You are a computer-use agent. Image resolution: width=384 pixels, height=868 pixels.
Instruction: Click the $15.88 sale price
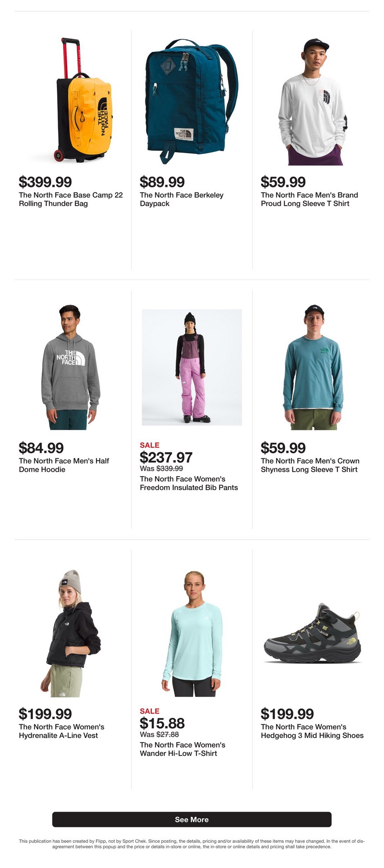[162, 723]
